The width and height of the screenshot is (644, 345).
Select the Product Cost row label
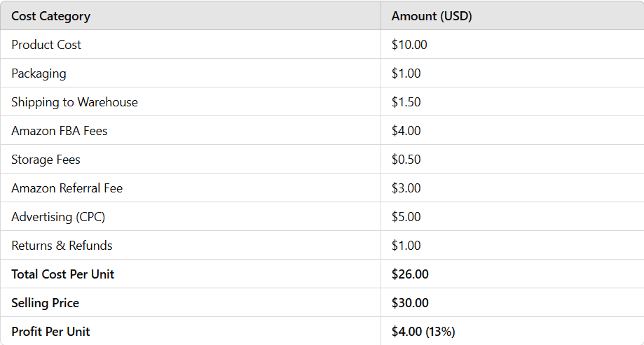[46, 44]
